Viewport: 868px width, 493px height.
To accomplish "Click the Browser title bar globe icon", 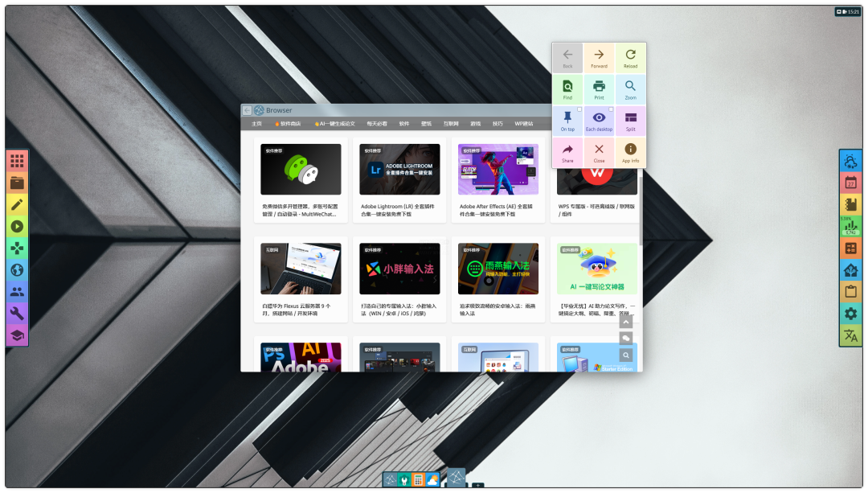I will pyautogui.click(x=259, y=110).
